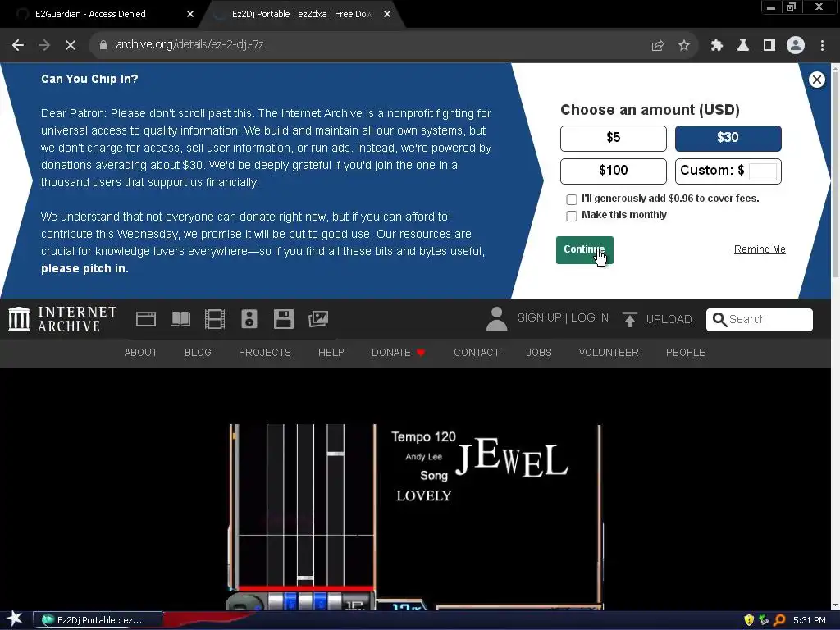Click the orange magnifier tray icon
This screenshot has width=840, height=630.
pyautogui.click(x=779, y=620)
